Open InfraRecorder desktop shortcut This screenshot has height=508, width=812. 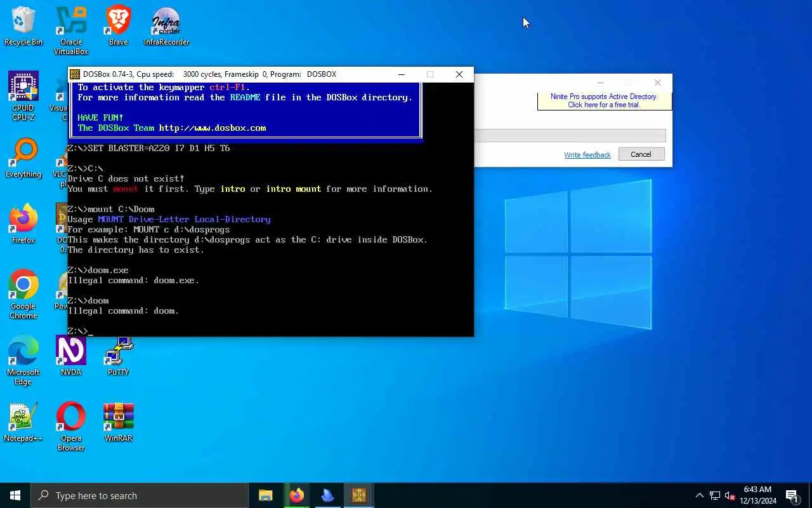coord(166,27)
